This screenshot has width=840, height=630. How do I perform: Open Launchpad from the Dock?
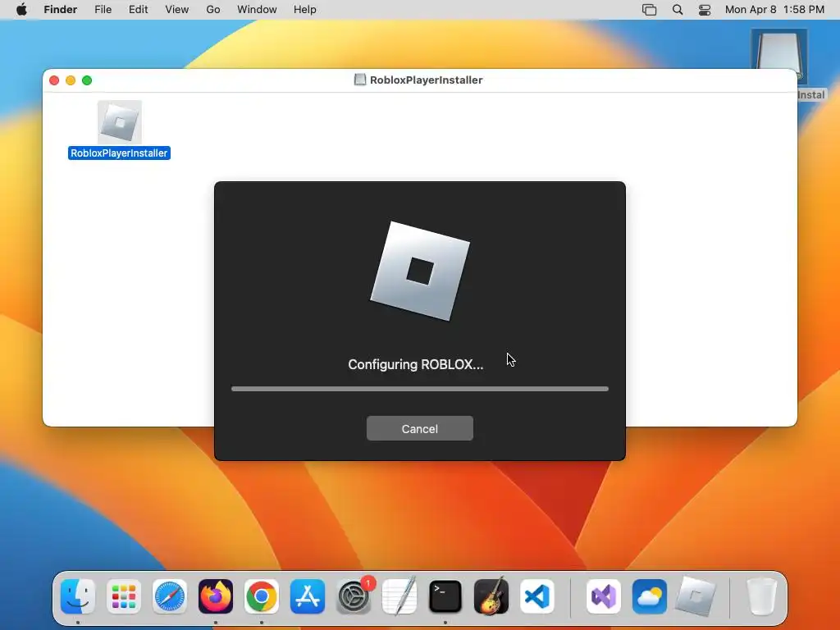coord(124,596)
